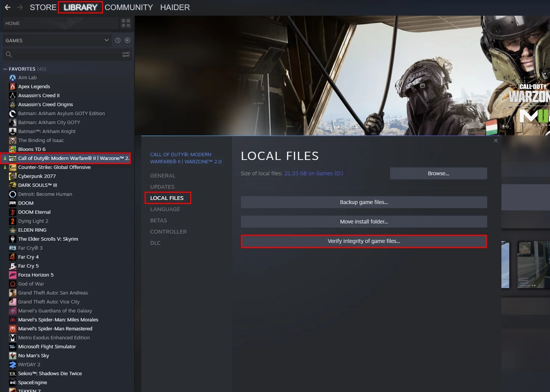Click the Assassin's Creed II icon

click(13, 96)
